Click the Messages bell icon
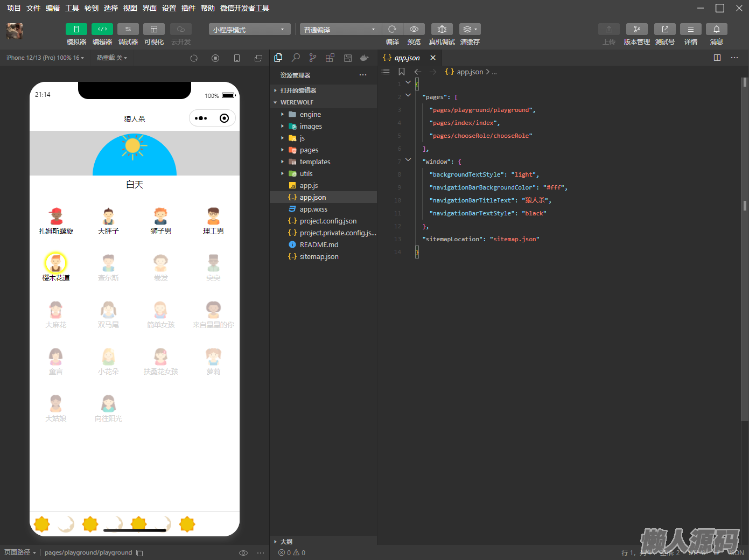749x560 pixels. point(716,29)
